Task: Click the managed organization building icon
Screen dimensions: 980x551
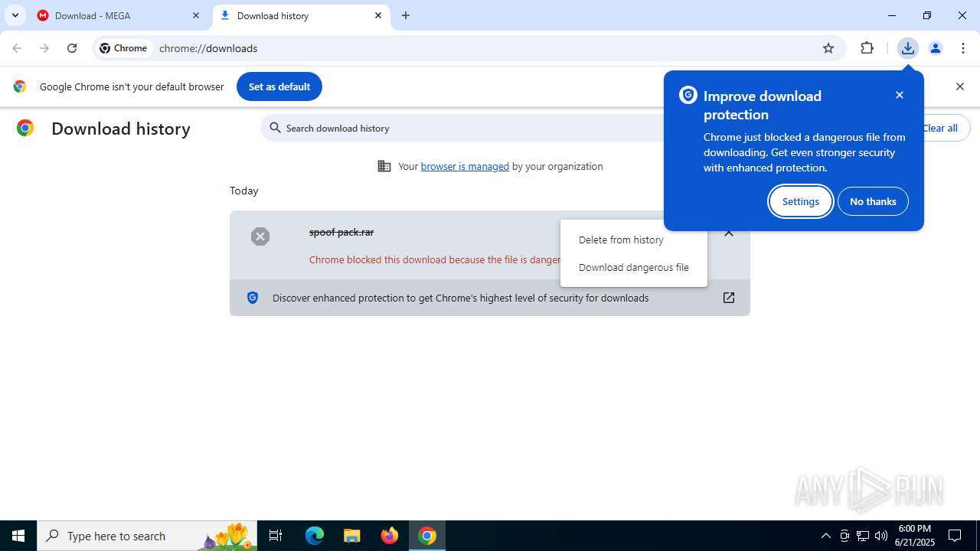Action: point(384,166)
